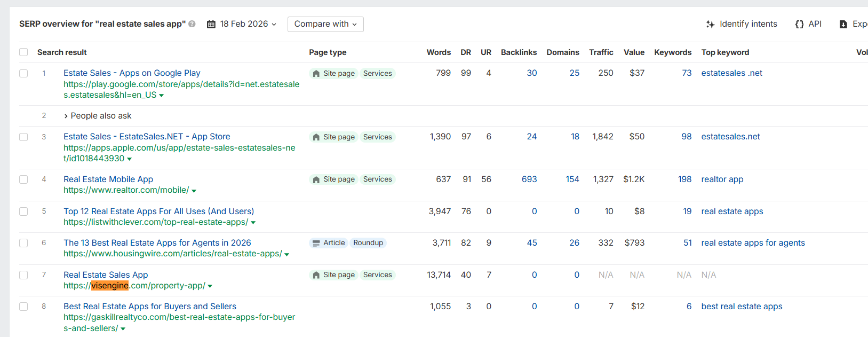Click the Site page house icon in realtor.com row
This screenshot has height=337, width=868.
pos(316,179)
